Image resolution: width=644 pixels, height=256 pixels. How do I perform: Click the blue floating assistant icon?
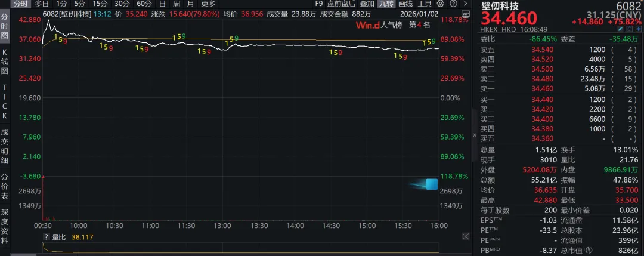tap(431, 184)
